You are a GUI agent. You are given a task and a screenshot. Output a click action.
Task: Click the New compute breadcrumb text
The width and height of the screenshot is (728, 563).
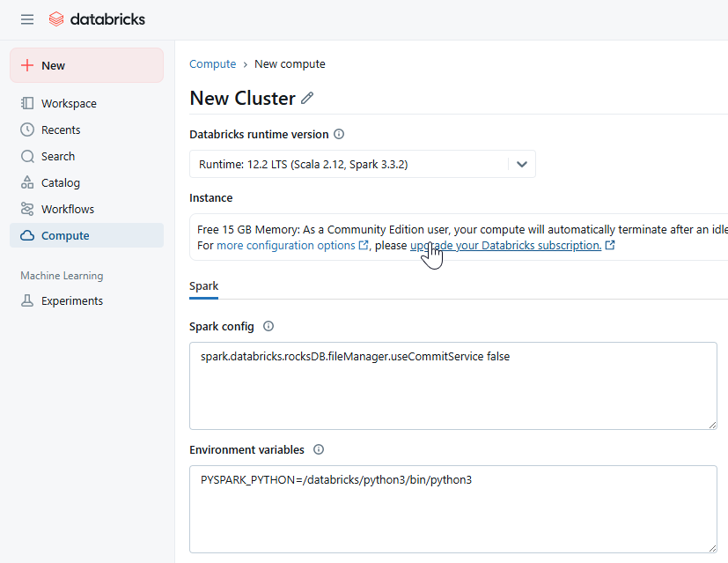[290, 64]
